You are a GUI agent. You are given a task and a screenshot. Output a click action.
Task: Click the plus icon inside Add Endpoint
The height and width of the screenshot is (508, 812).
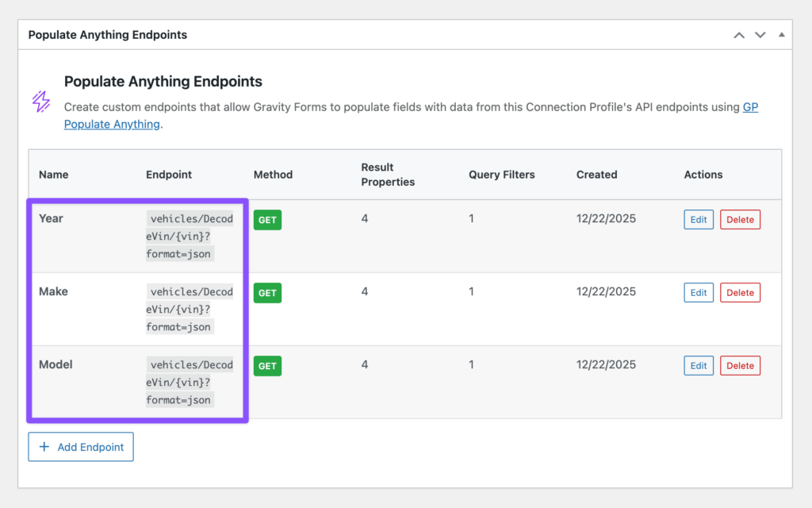tap(44, 447)
